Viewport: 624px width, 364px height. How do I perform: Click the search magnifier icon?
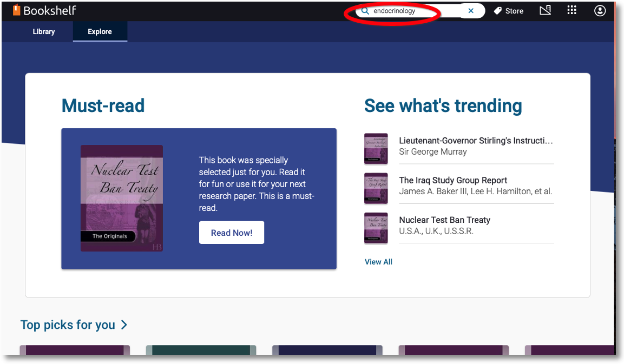pyautogui.click(x=365, y=11)
